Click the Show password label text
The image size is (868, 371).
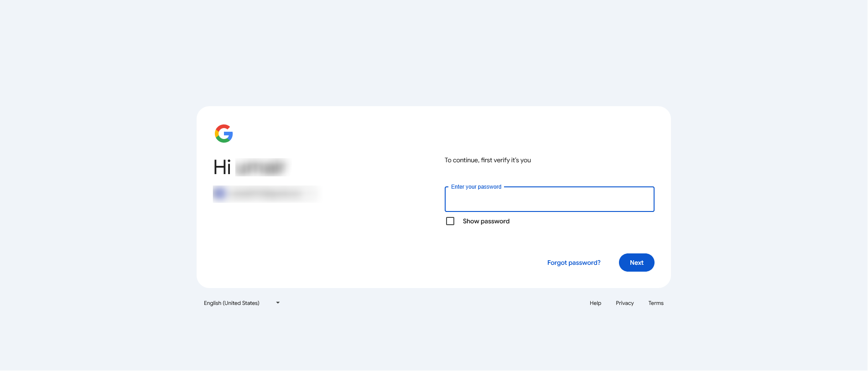point(486,221)
